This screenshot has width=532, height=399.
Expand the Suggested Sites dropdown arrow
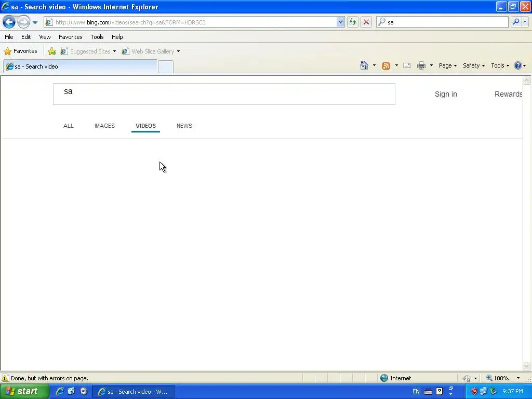[114, 51]
